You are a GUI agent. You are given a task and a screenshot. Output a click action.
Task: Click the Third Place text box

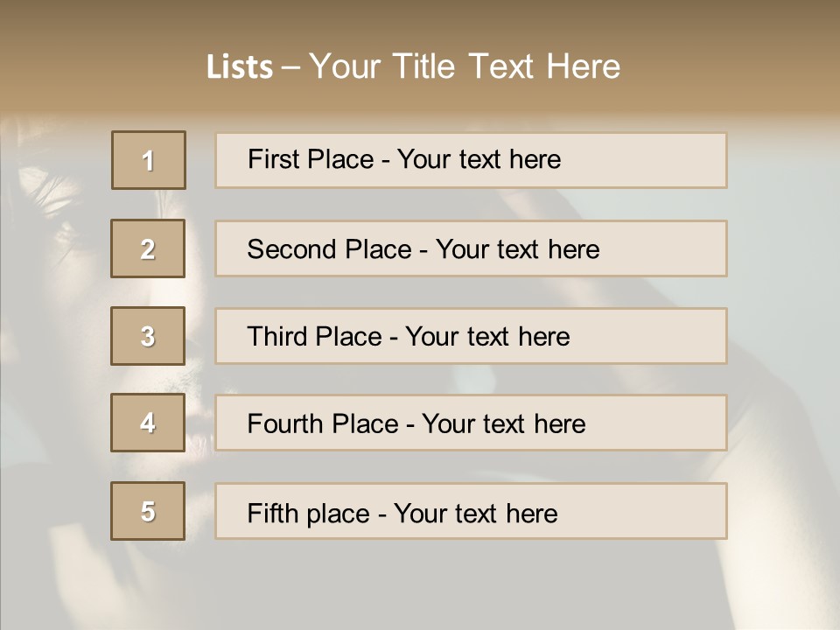pyautogui.click(x=471, y=336)
